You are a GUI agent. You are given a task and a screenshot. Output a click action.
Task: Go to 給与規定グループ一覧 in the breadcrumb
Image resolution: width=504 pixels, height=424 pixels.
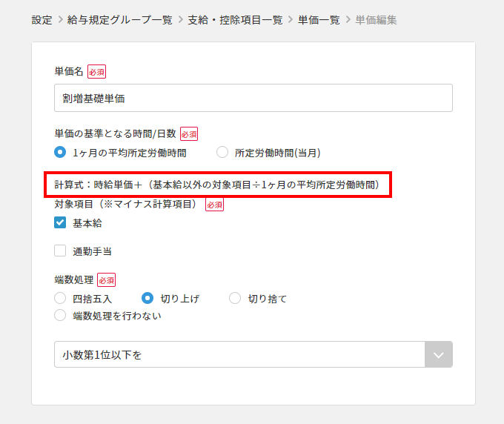(x=119, y=20)
